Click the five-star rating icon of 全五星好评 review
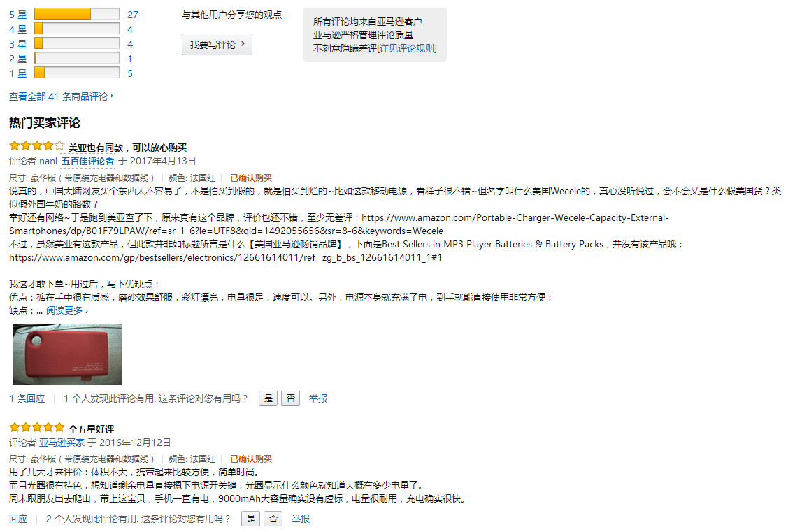The height and width of the screenshot is (532, 795). (x=37, y=428)
